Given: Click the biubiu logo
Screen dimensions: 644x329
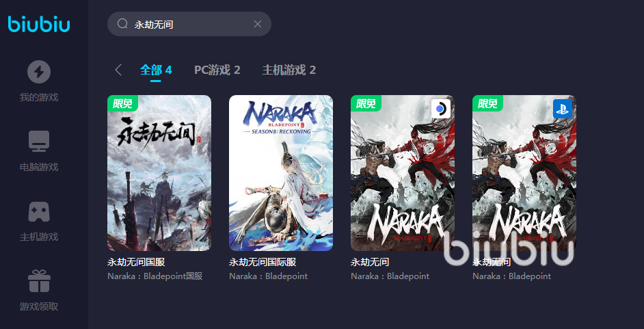Looking at the screenshot, I should [39, 24].
